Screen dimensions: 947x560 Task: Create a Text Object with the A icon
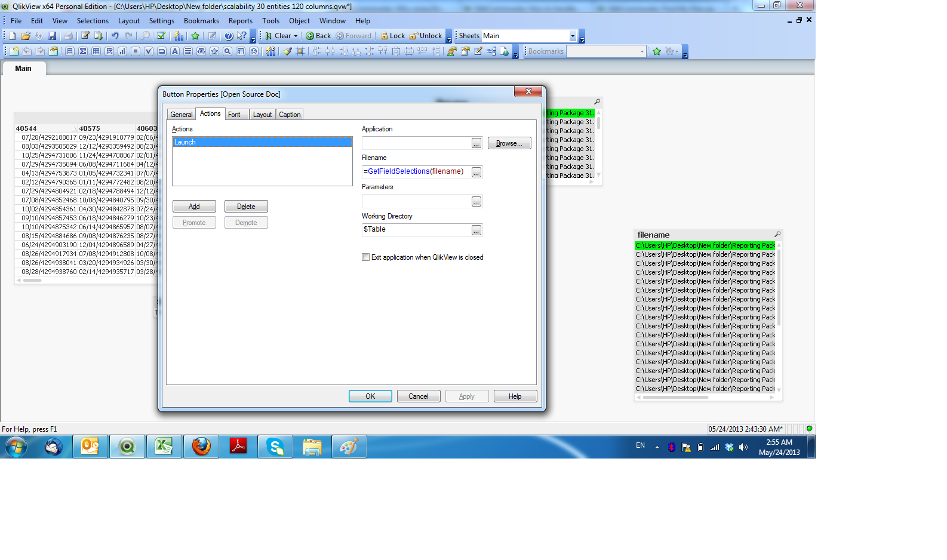point(175,51)
